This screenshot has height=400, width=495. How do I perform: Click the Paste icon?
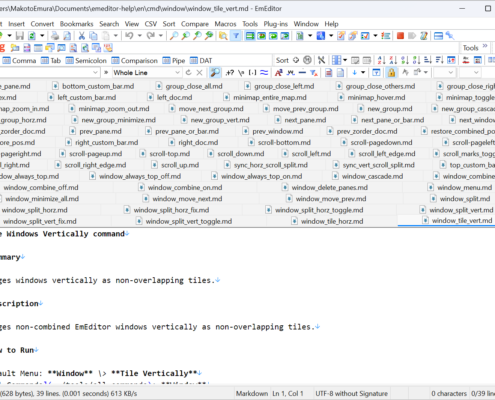[106, 36]
